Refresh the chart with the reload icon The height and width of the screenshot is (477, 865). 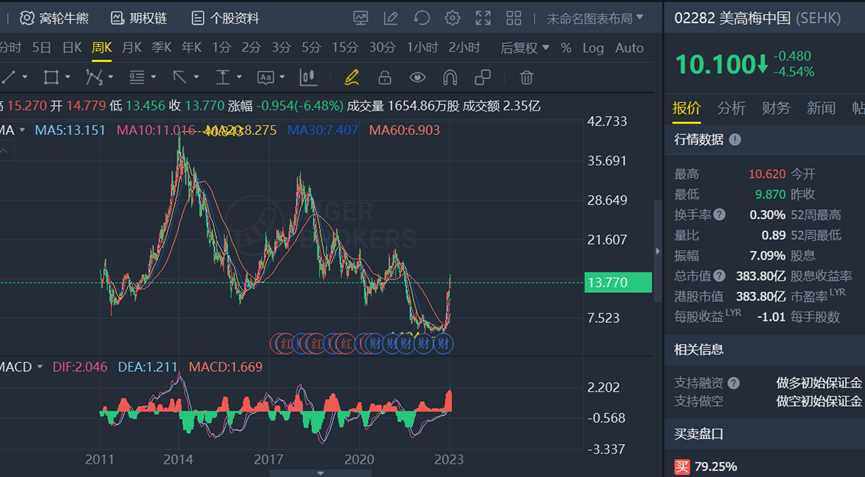pyautogui.click(x=422, y=18)
